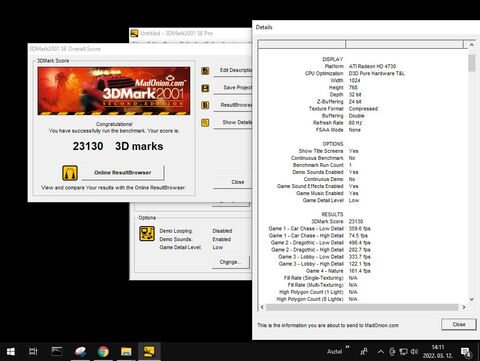Click 'Demo Looping' Disabled text in Options
Screen dimensions: 480x361
coord(222,231)
